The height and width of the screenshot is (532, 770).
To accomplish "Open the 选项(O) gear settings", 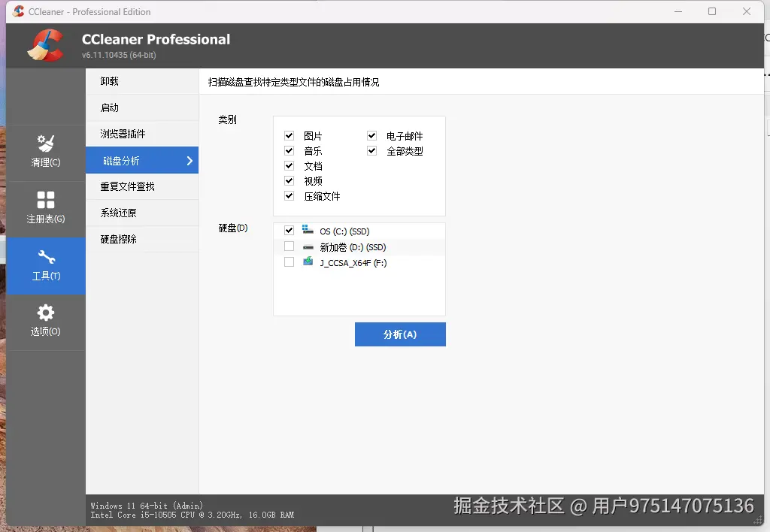I will [x=46, y=322].
